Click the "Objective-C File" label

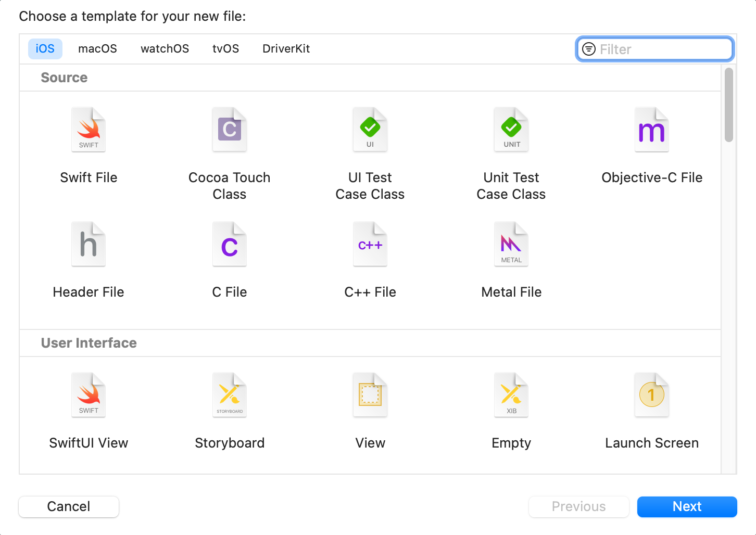652,177
